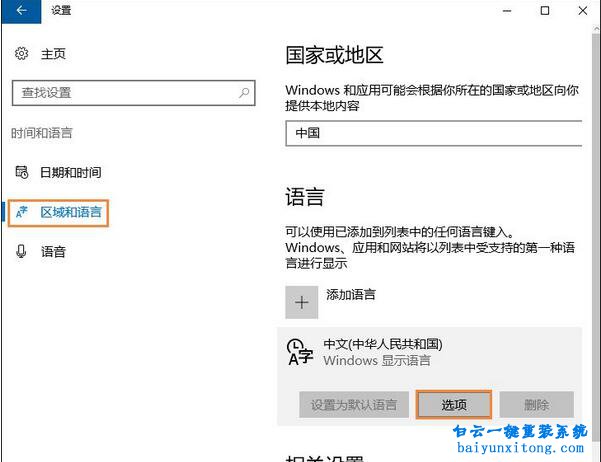Click the search magnifier icon
The width and height of the screenshot is (601, 462).
(244, 92)
